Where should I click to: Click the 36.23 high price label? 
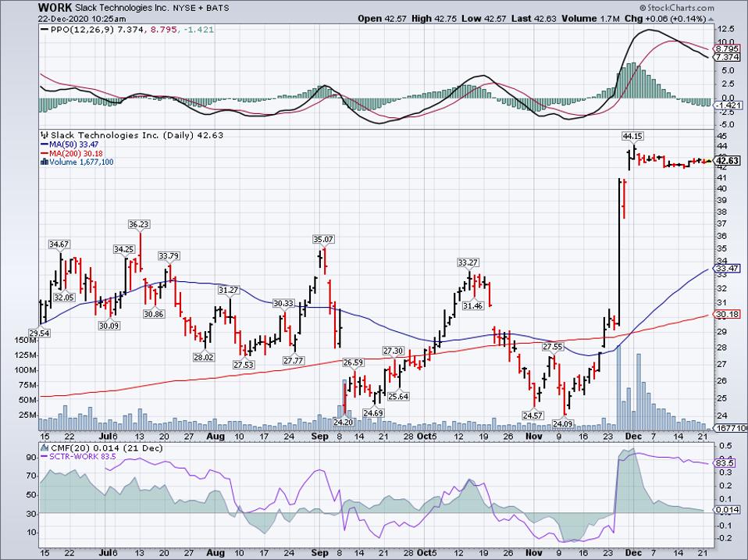coord(138,223)
